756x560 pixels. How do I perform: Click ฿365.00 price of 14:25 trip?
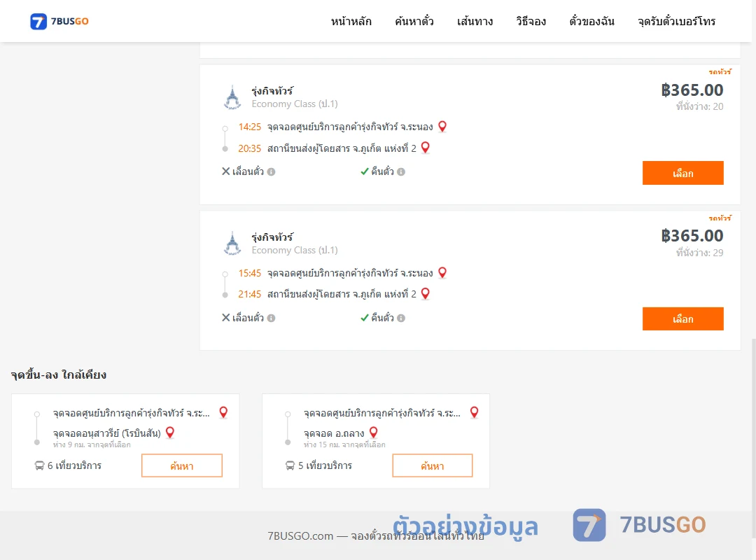692,90
